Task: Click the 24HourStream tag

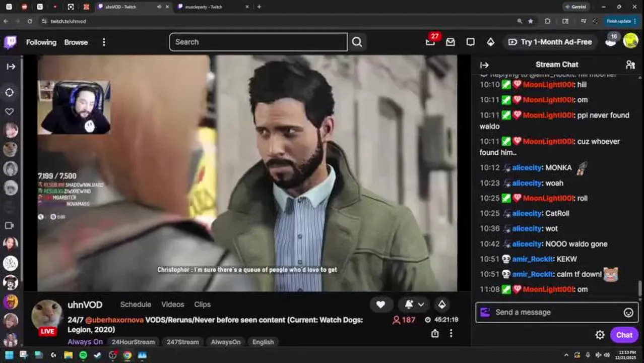Action: (133, 342)
